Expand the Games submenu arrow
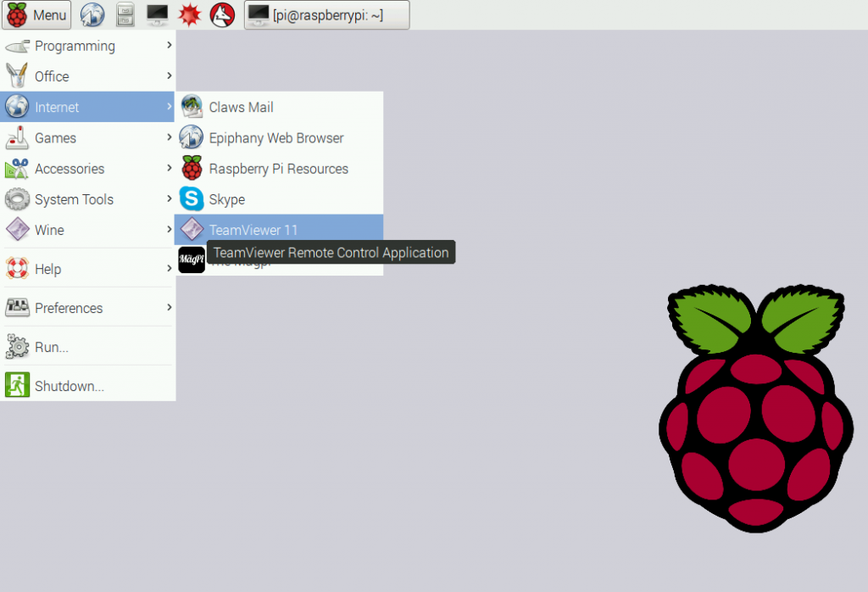Screen dimensions: 868x592 point(170,137)
